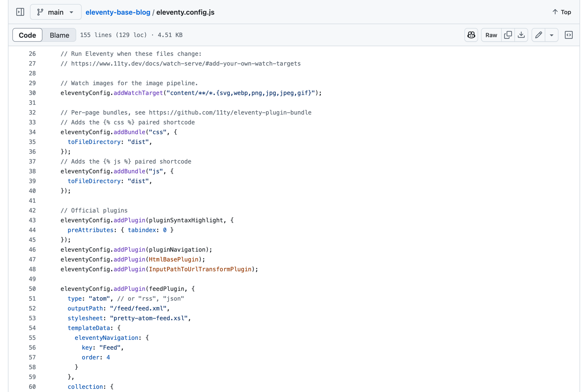Click the addWatchTarget method name

point(138,93)
